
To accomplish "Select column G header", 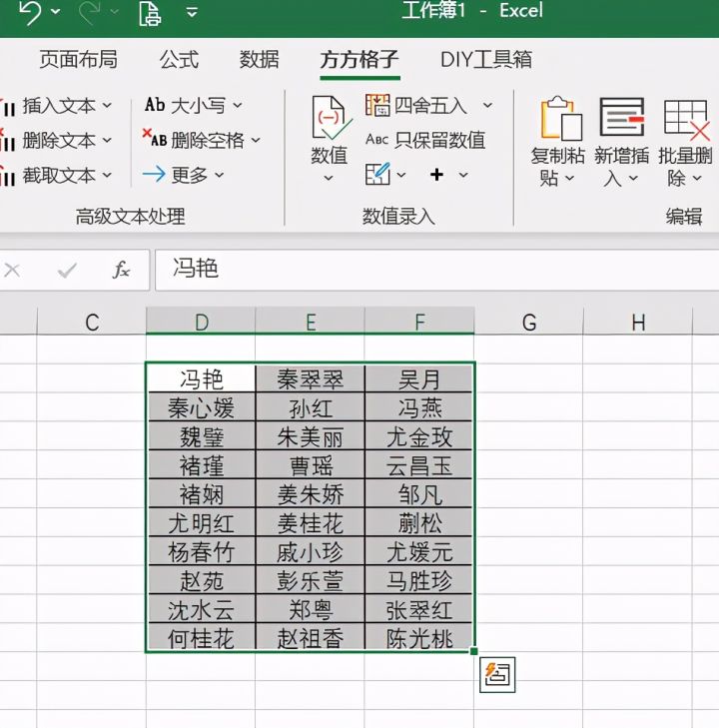I will (528, 322).
